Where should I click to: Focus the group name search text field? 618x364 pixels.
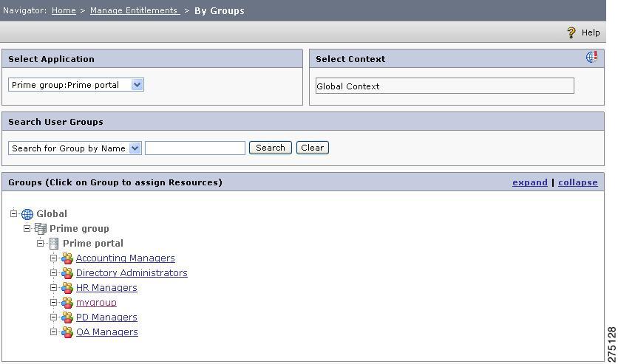[195, 148]
